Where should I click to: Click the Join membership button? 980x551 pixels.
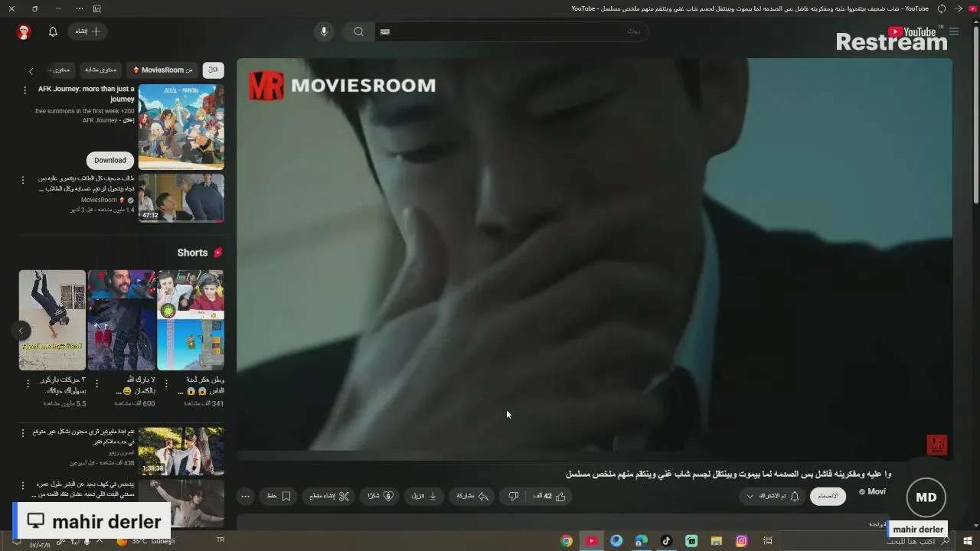828,496
